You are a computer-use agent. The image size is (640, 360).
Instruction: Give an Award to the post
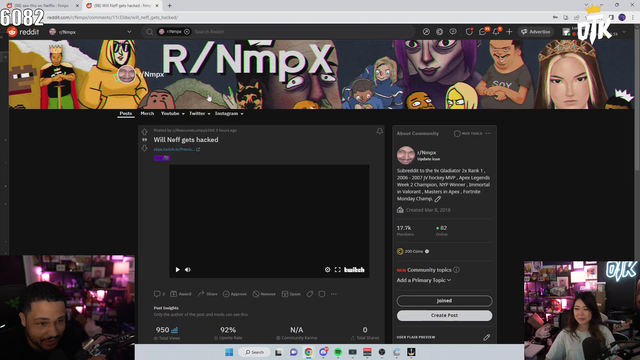[180, 294]
